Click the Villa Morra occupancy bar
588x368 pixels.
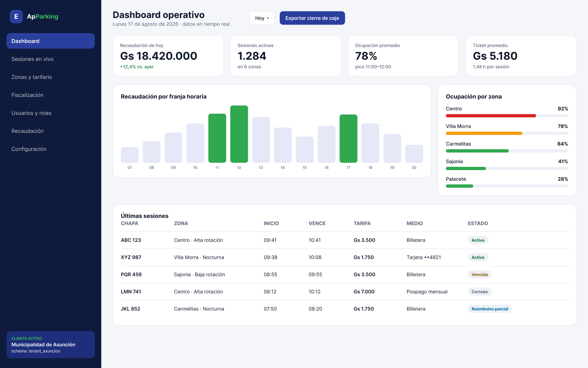coord(507,133)
